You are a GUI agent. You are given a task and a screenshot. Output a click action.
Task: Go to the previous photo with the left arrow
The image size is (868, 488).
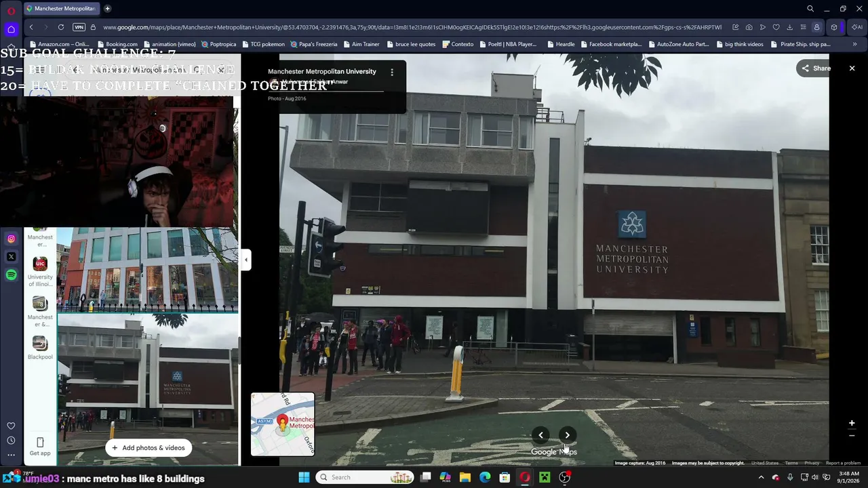540,435
